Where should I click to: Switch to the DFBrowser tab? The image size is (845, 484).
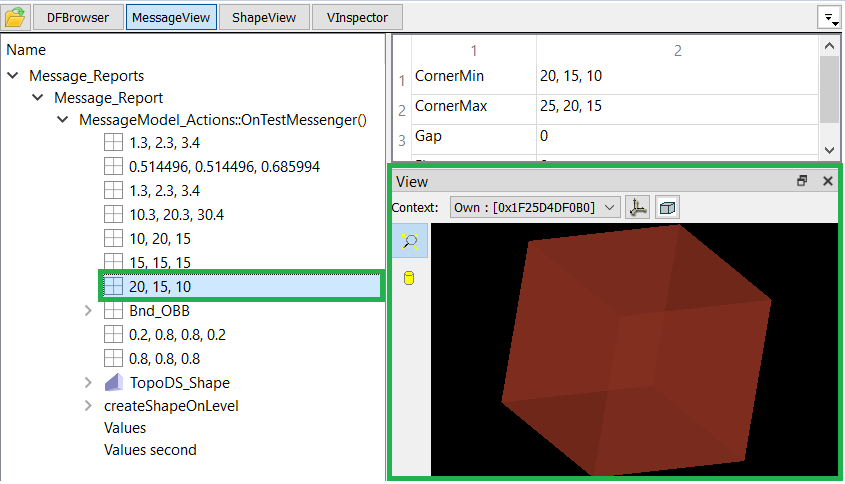78,17
